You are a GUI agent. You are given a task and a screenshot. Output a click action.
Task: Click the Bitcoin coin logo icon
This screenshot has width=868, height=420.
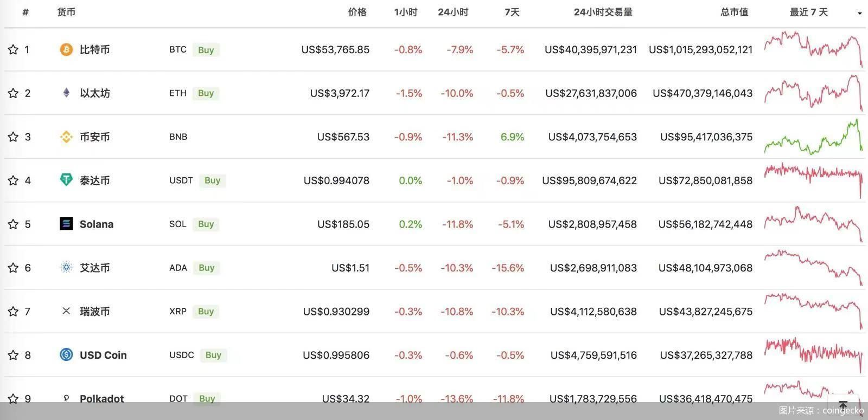[x=66, y=50]
